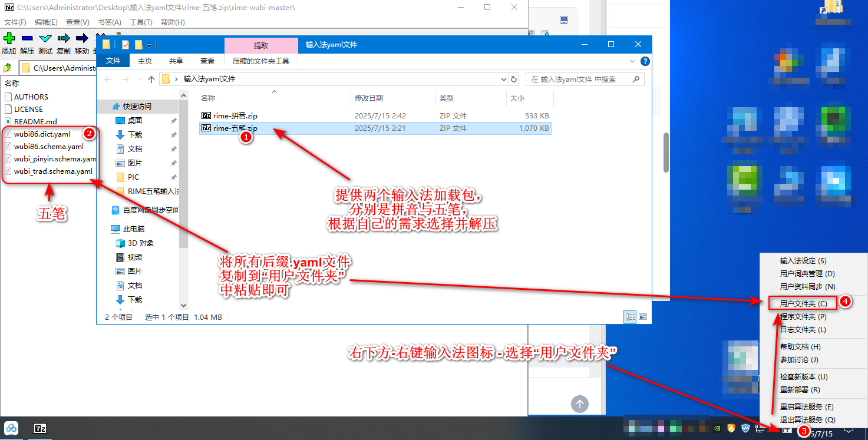The height and width of the screenshot is (440, 868).
Task: Click the Properties checkmark icon in Explorer title bar
Action: (x=126, y=45)
